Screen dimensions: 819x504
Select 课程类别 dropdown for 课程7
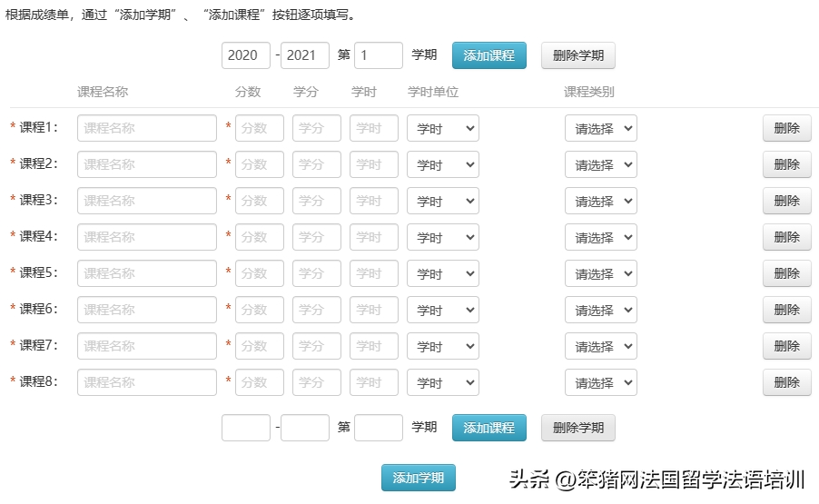600,347
